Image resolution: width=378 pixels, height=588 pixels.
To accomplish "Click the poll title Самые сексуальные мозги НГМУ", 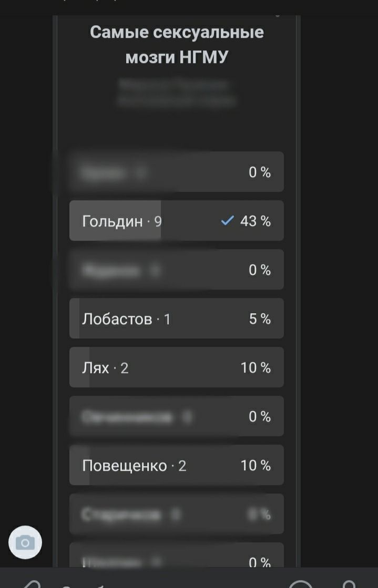I will pyautogui.click(x=177, y=45).
